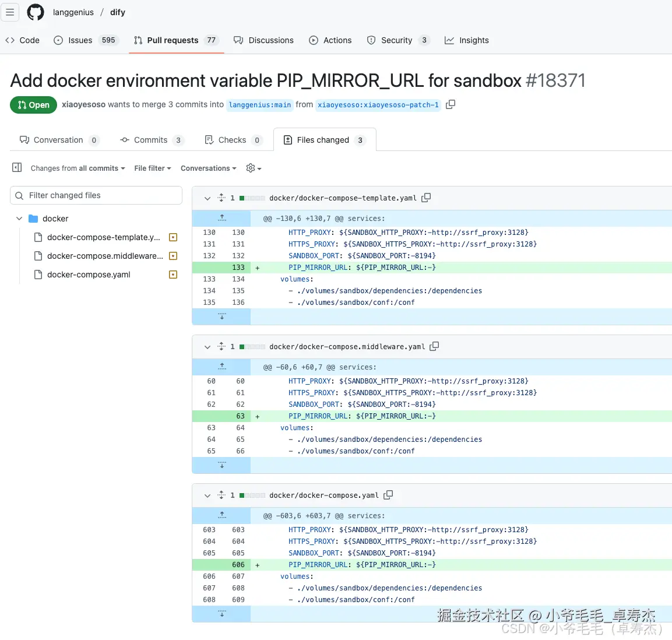
Task: Expand all lines in docker-compose-template.yaml
Action: click(221, 198)
